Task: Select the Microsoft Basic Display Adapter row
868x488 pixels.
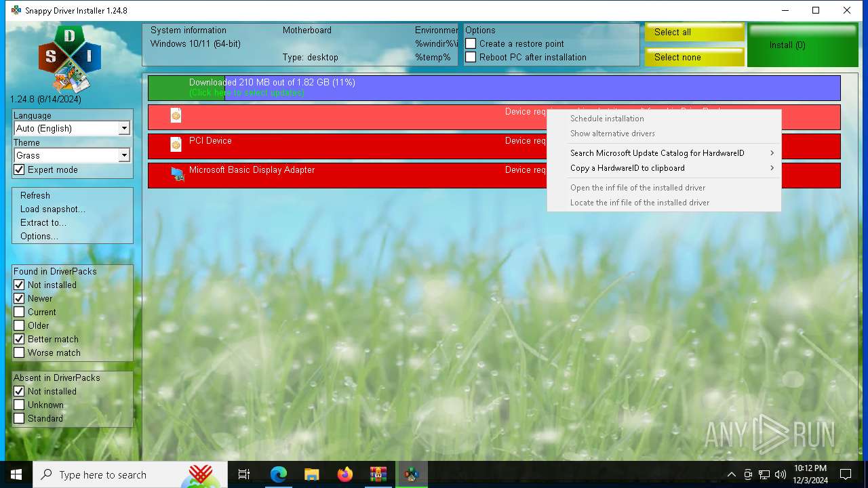Action: click(494, 175)
